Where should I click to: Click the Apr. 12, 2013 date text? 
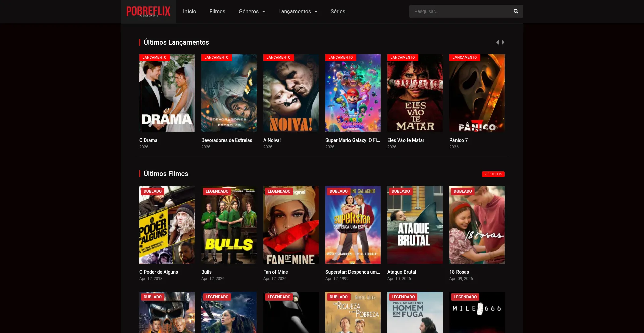[151, 279]
